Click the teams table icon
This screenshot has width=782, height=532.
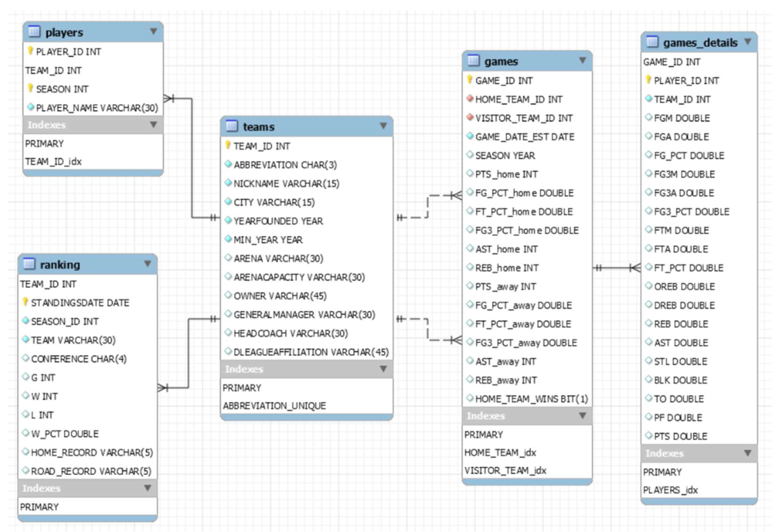click(x=232, y=127)
